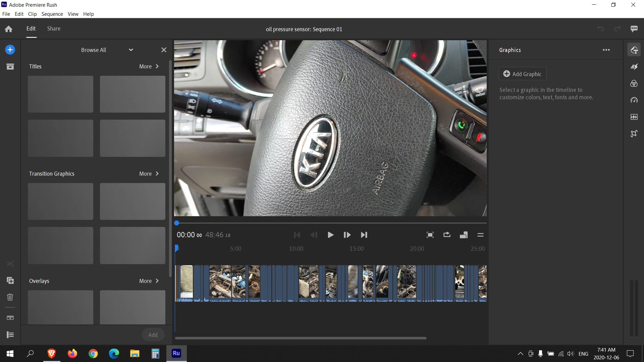Image resolution: width=644 pixels, height=362 pixels.
Task: Click the blue Add Media plus icon
Action: (10, 50)
